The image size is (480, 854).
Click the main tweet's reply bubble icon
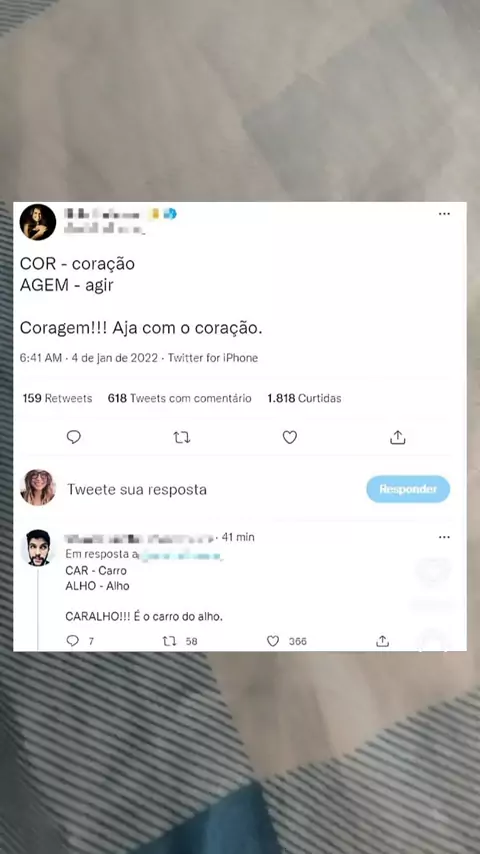[74, 437]
